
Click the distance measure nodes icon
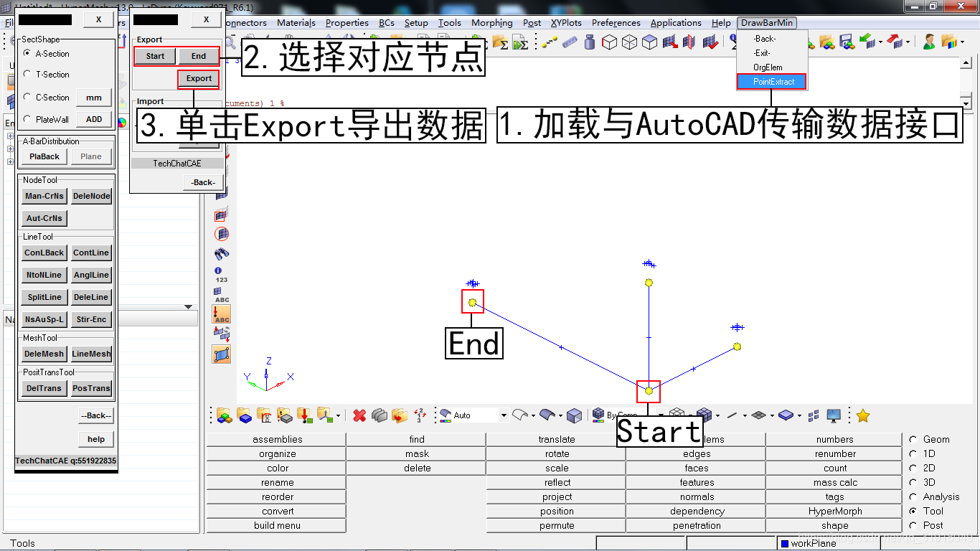tap(550, 42)
